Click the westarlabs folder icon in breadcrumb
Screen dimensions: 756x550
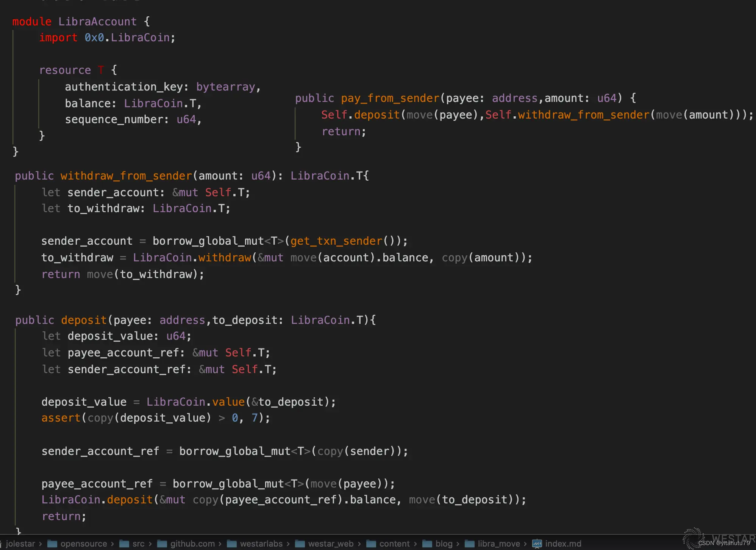point(231,544)
